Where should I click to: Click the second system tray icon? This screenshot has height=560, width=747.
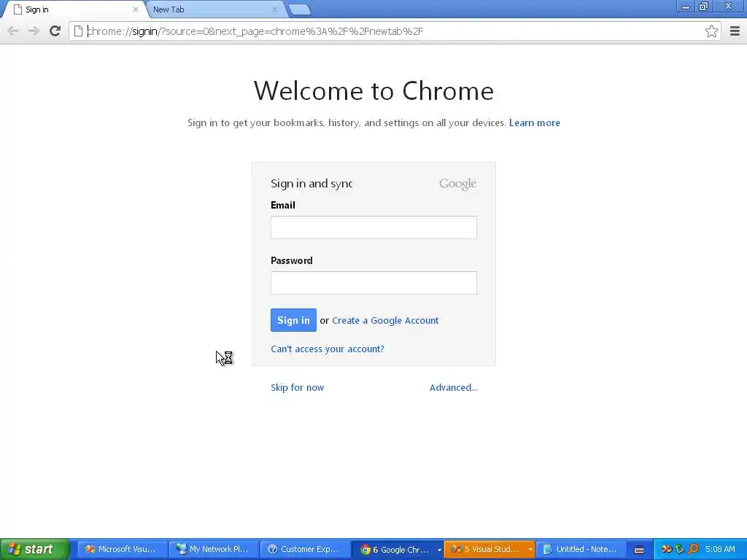(680, 549)
